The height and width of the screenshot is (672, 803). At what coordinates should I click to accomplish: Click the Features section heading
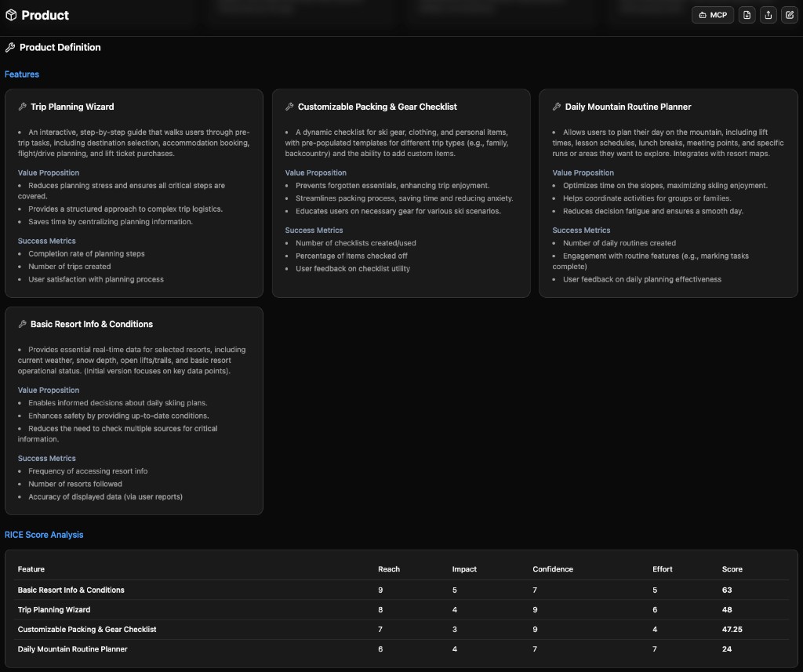click(22, 74)
